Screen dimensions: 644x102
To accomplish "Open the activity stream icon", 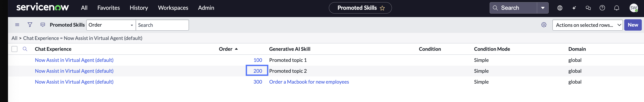I will [x=43, y=25].
